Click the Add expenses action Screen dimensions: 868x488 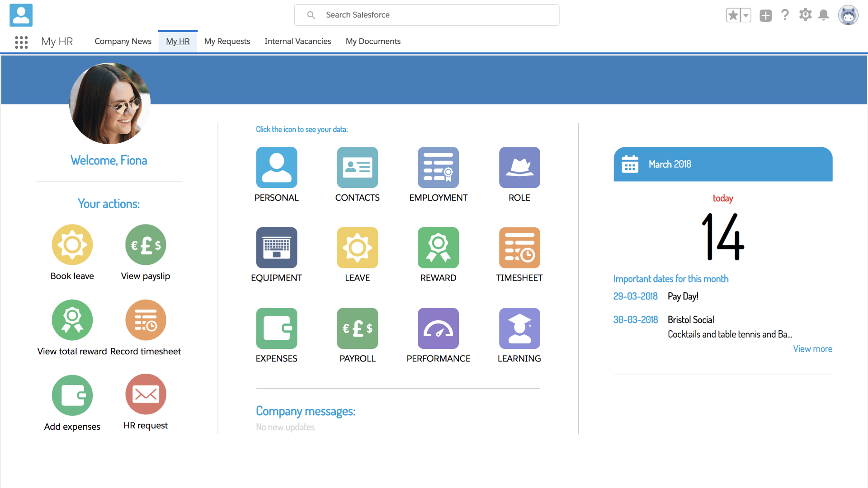tap(72, 394)
